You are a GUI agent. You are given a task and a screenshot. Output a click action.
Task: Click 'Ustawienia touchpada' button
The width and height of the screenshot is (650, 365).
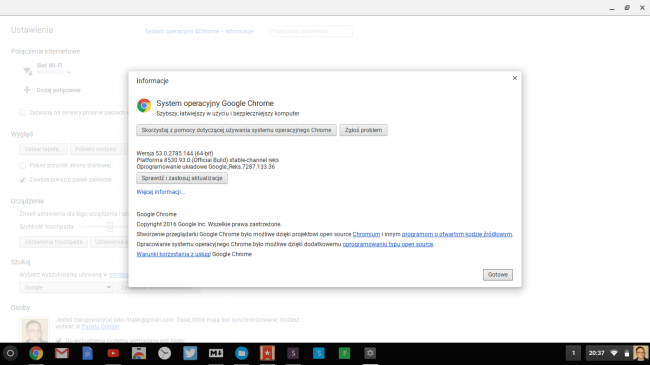(53, 241)
